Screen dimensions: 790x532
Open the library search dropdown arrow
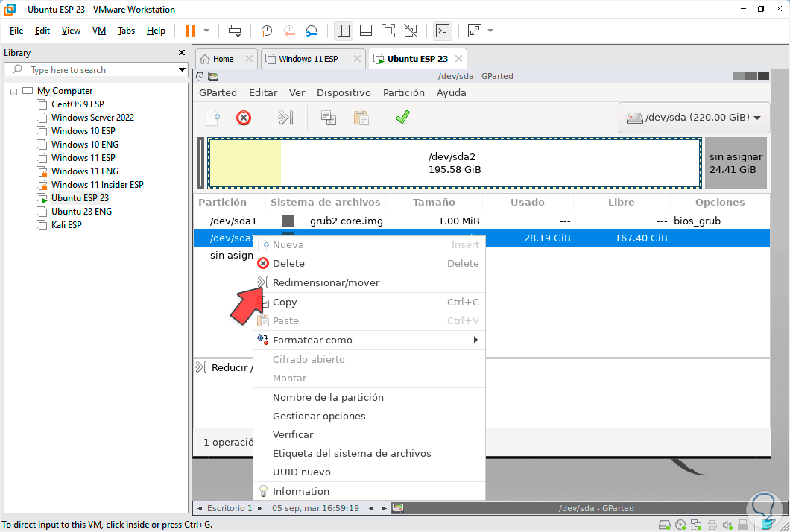tap(182, 70)
